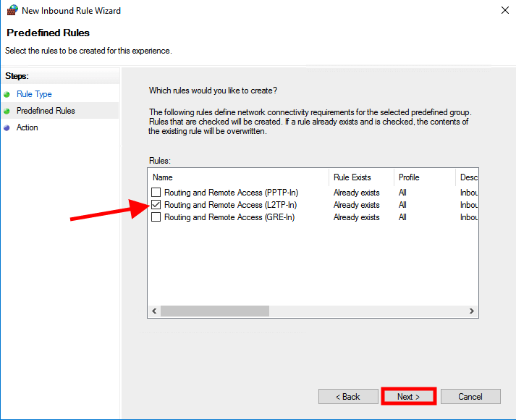The height and width of the screenshot is (420, 516).
Task: Click the green bullet beside Rule Type
Action: (7, 94)
